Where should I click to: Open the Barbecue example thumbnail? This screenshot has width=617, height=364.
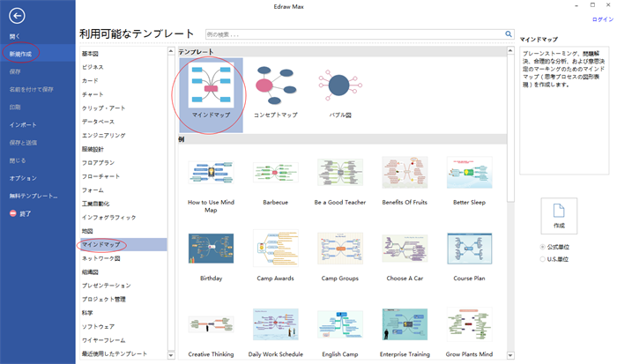(x=275, y=173)
